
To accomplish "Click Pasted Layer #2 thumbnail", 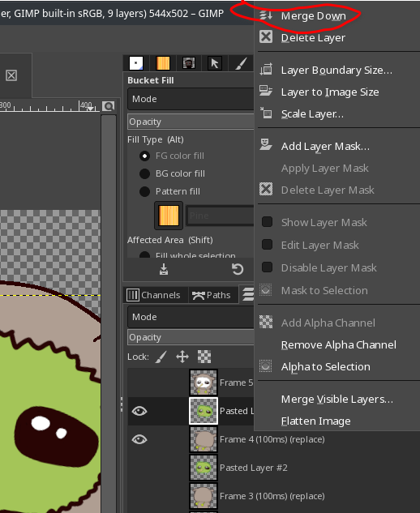I will [204, 468].
